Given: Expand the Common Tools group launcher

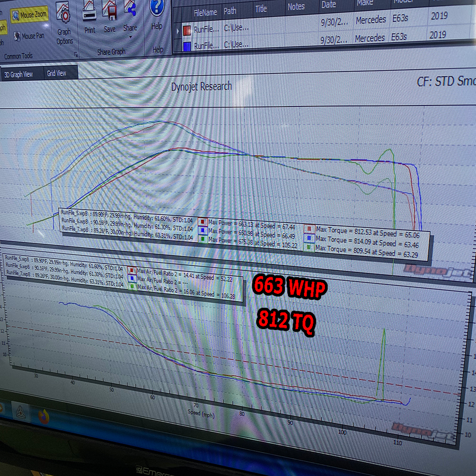Looking at the screenshot, I should point(76,55).
